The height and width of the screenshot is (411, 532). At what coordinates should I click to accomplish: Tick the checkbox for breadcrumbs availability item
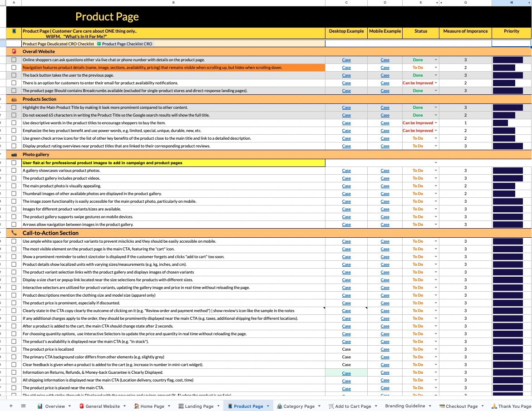click(14, 91)
